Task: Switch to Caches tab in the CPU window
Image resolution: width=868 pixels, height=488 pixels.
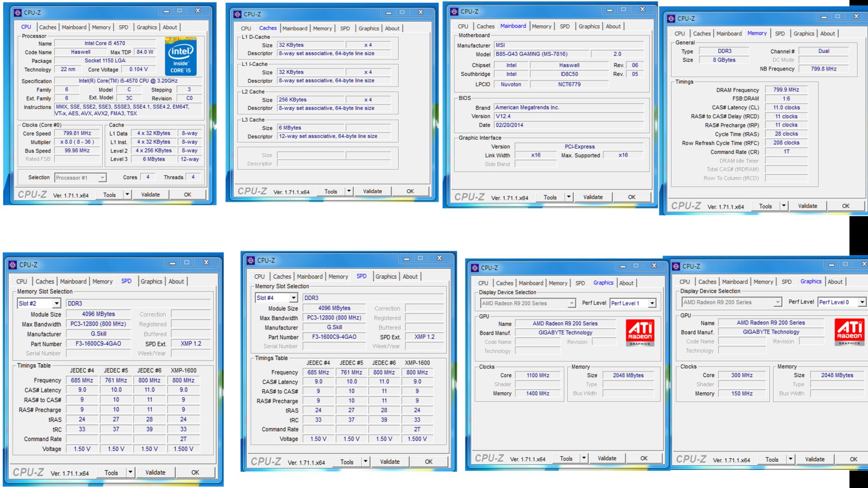Action: pyautogui.click(x=47, y=27)
